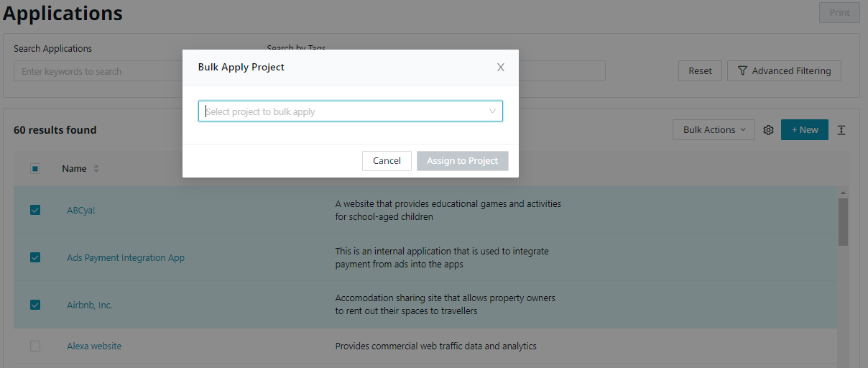Click the Reset filters button
The width and height of the screenshot is (868, 368).
700,71
